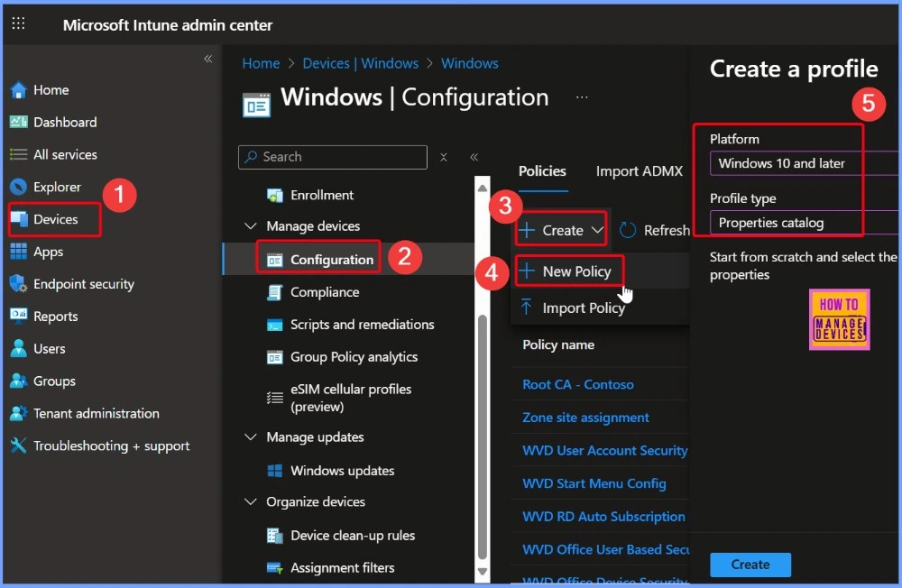
Task: Click Home breadcrumb link
Action: pos(261,63)
